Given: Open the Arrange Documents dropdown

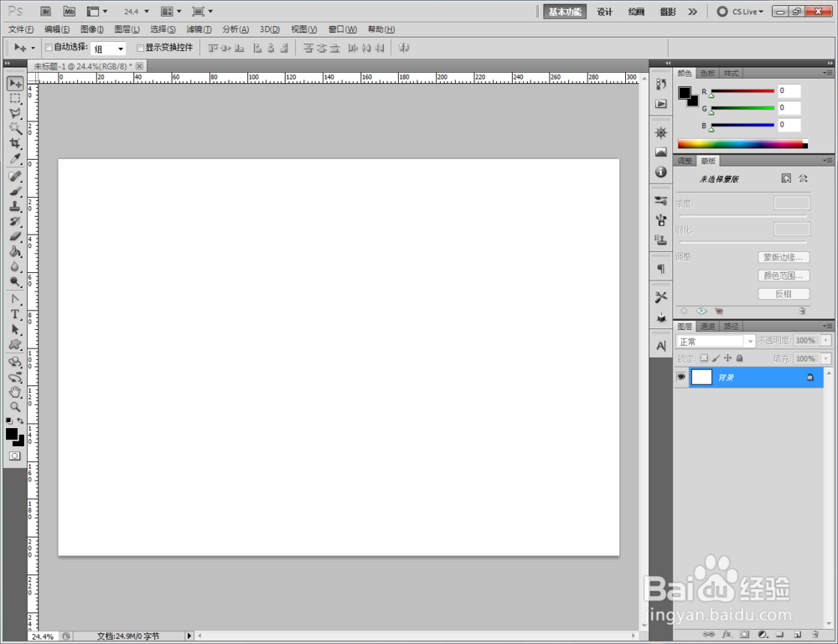Looking at the screenshot, I should [x=171, y=11].
